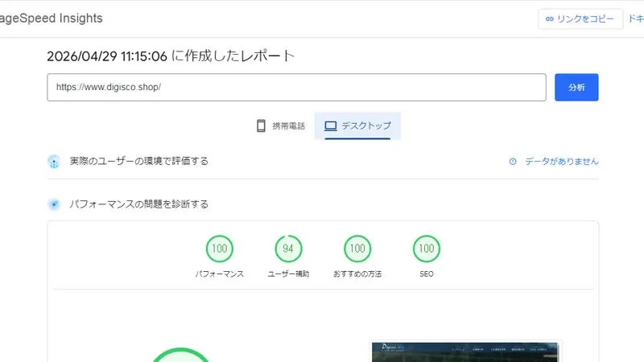Copy report link with リンクをコピー button
644x362 pixels.
(x=580, y=19)
